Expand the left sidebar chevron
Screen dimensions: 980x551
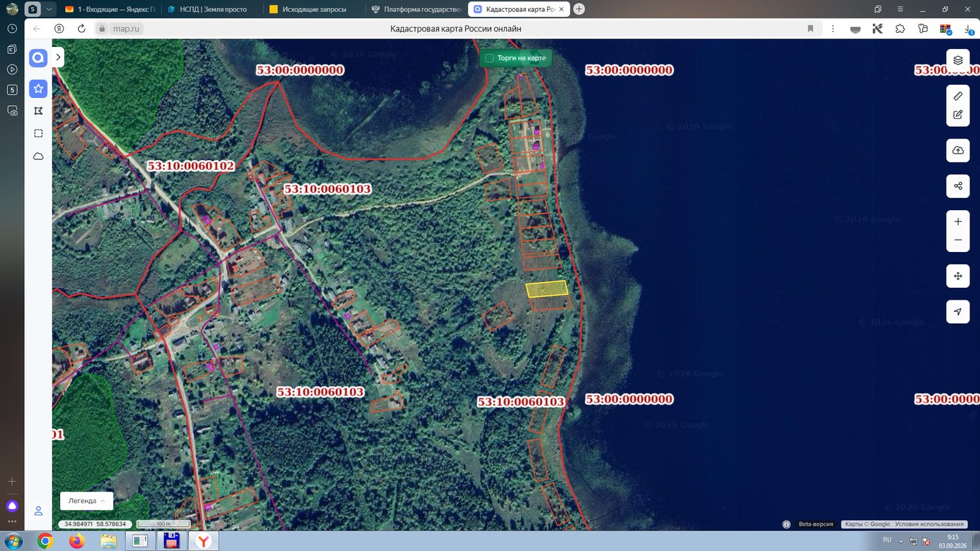(58, 57)
